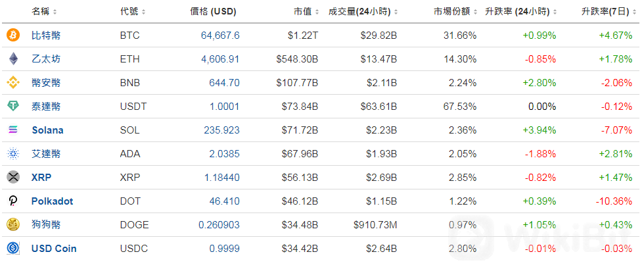Sort by 成交量(24小時) column header
Image resolution: width=644 pixels, height=275 pixels.
pos(363,12)
